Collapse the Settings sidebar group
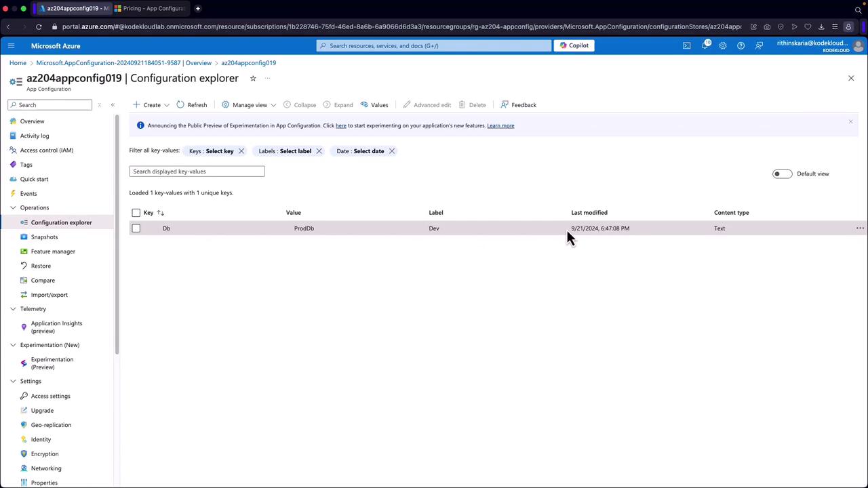Screen dimensions: 868x488 [13, 382]
